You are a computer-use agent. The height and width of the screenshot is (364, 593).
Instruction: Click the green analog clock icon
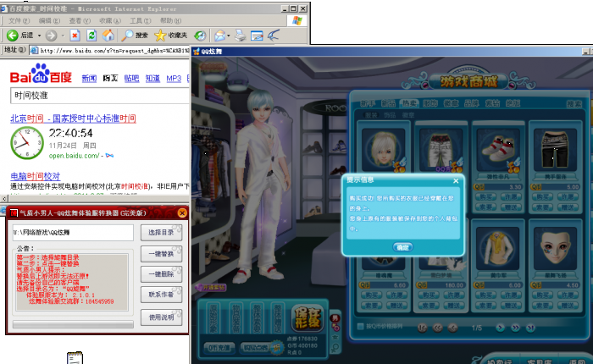[27, 143]
